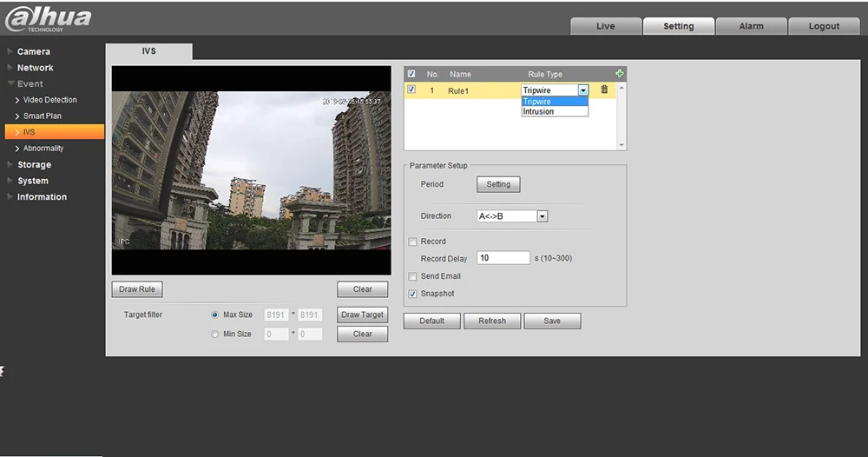Viewport: 868px width, 457px height.
Task: Select the Min Size radio button
Action: [214, 334]
